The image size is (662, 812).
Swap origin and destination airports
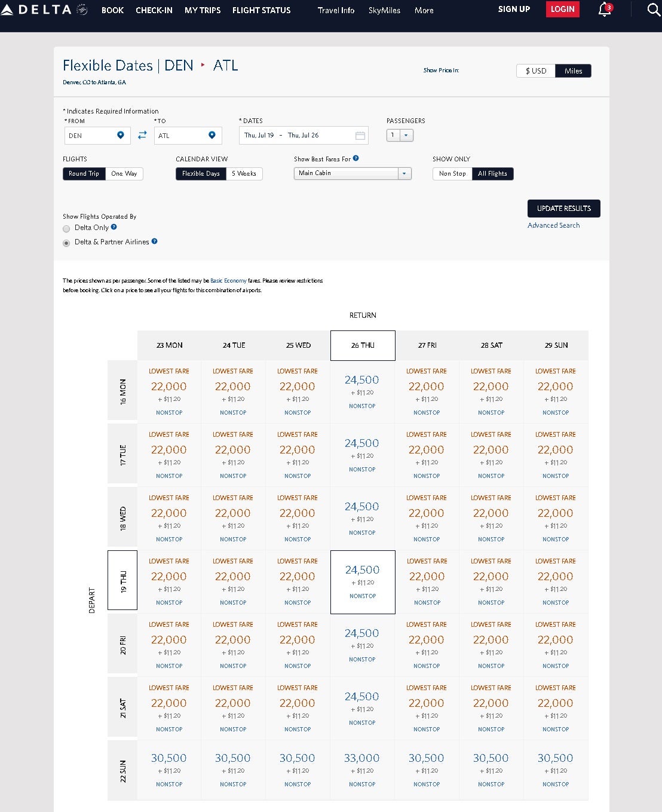click(x=142, y=136)
